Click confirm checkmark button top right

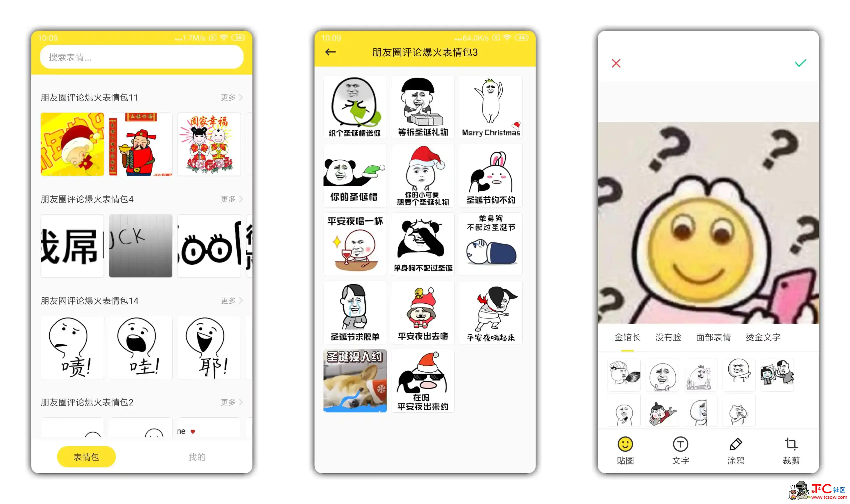(801, 63)
